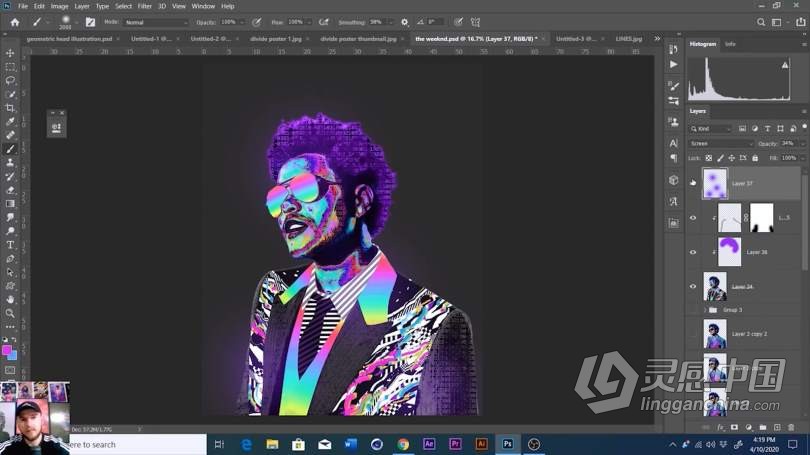
Task: Expand the Group 3 folder
Action: tap(705, 310)
